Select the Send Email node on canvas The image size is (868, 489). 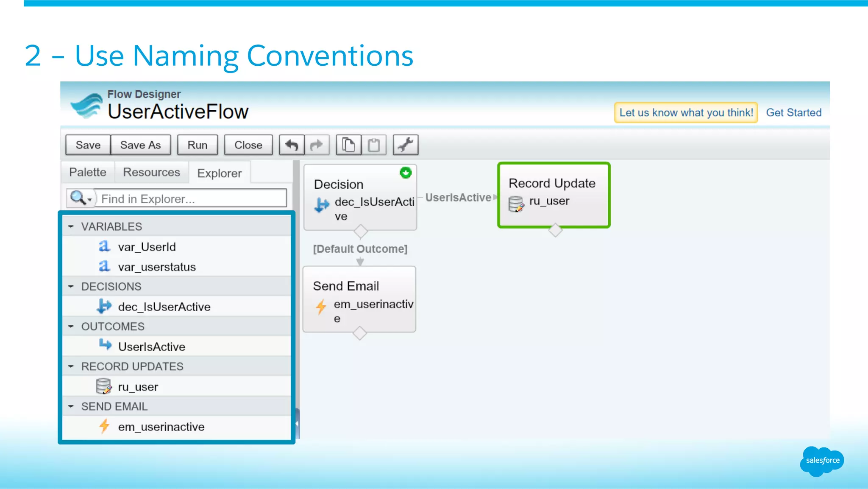[359, 299]
